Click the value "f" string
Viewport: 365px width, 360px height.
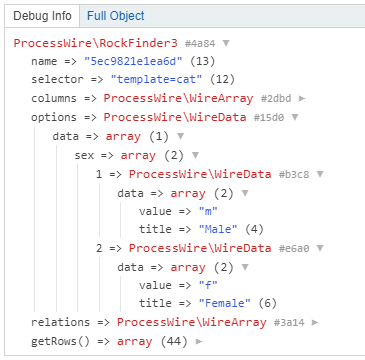click(x=208, y=285)
